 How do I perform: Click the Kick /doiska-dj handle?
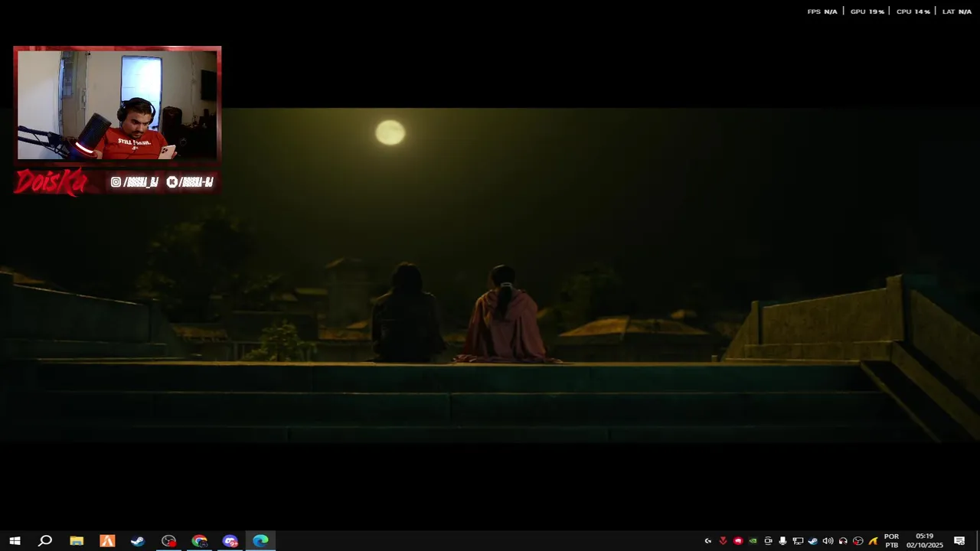coord(190,182)
